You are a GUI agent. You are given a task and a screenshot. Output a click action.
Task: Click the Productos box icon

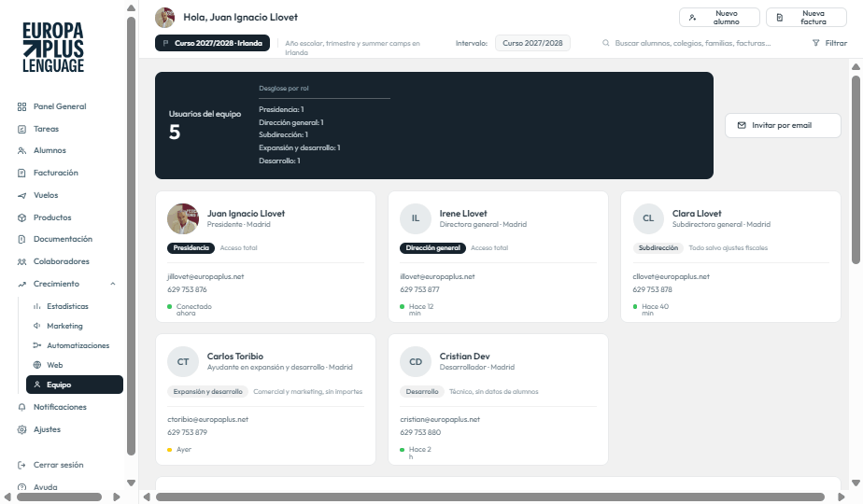click(x=22, y=217)
